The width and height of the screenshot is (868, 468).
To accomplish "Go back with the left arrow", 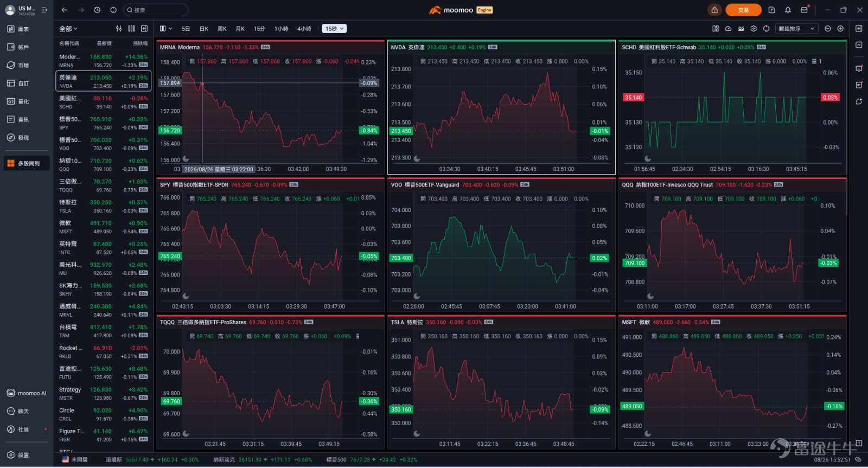I will click(65, 10).
